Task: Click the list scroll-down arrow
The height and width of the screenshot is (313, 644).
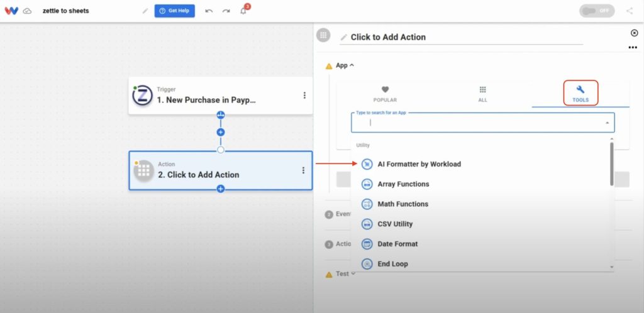Action: [x=611, y=267]
